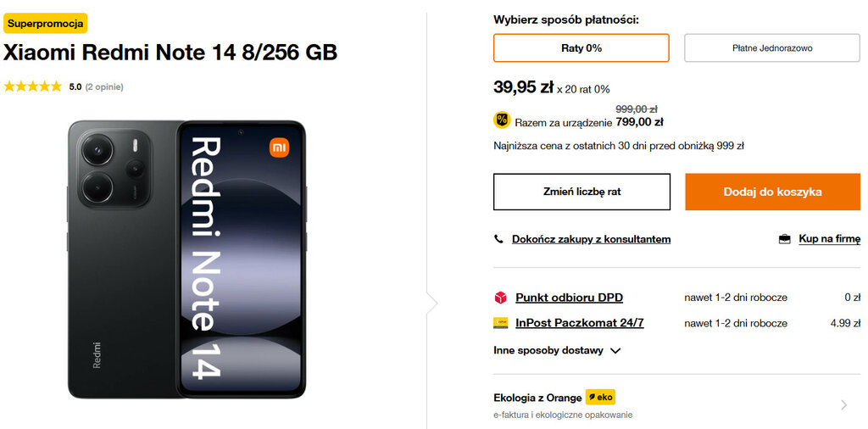Click the briefcase icon for business purchase
The height and width of the screenshot is (429, 868).
pos(784,239)
